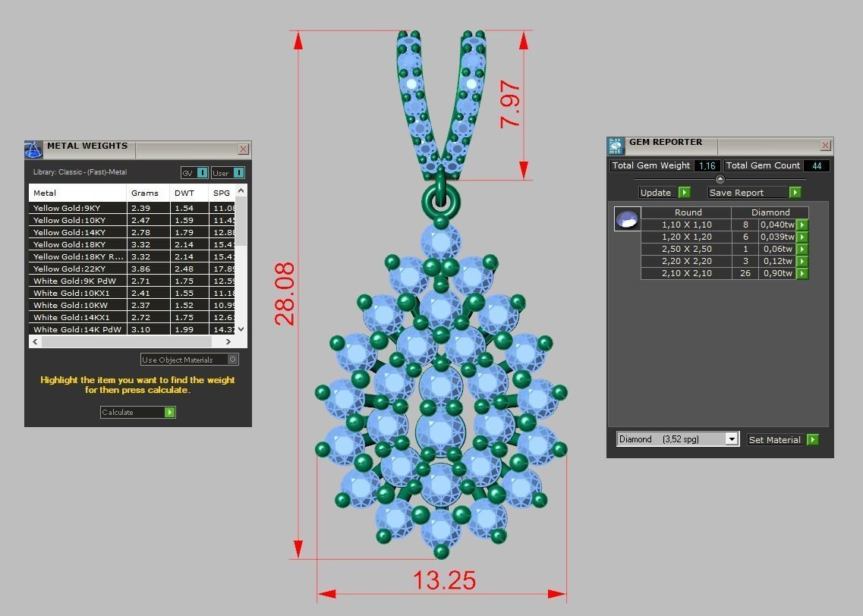The height and width of the screenshot is (616, 863).
Task: Click the 2,10 X 2,10 size cell
Action: [x=686, y=273]
